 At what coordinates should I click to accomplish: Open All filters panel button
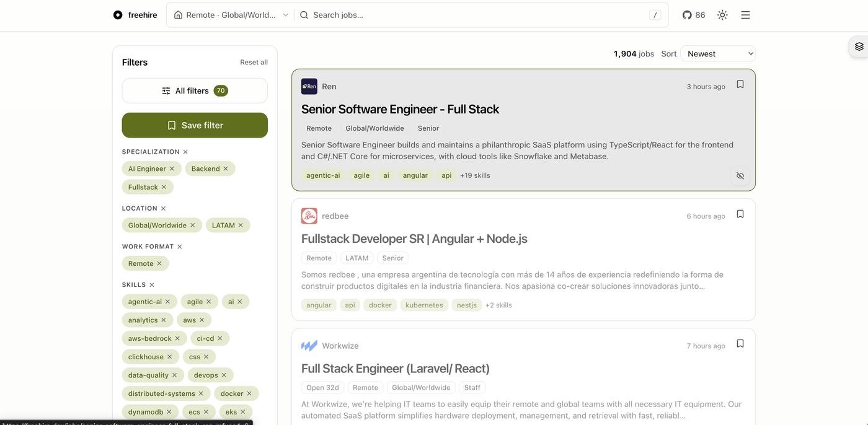[x=195, y=91]
